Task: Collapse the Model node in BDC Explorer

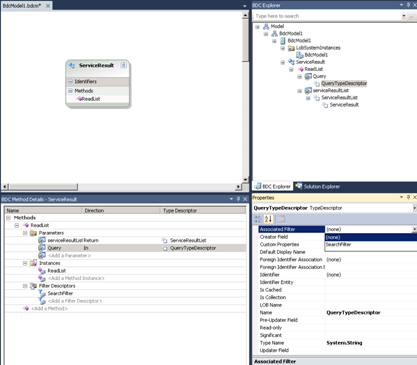Action: click(257, 27)
